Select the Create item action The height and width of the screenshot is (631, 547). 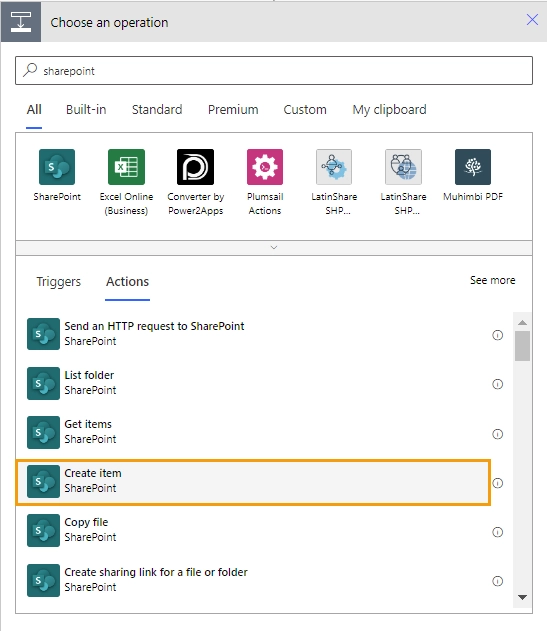(x=253, y=482)
